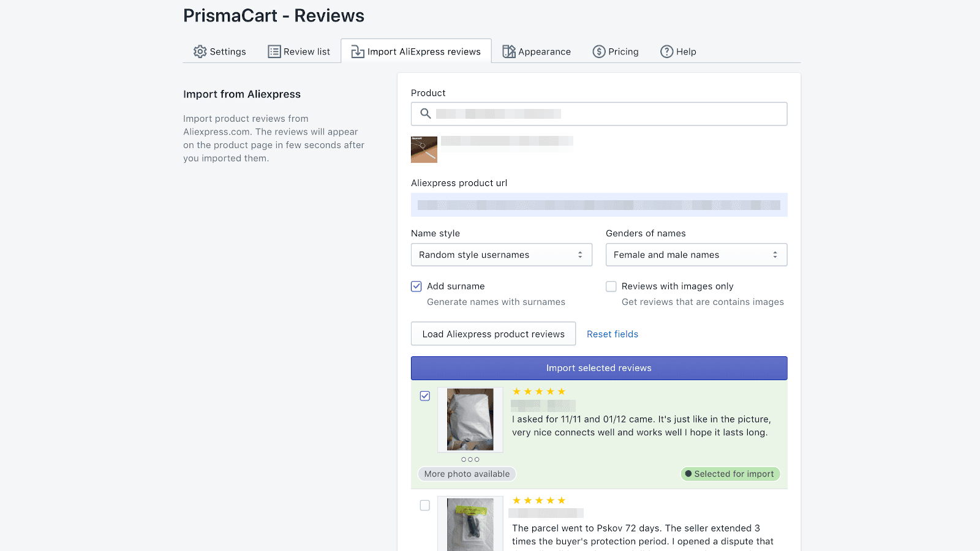
Task: Open Appearance via its paintbrush icon
Action: pos(508,51)
